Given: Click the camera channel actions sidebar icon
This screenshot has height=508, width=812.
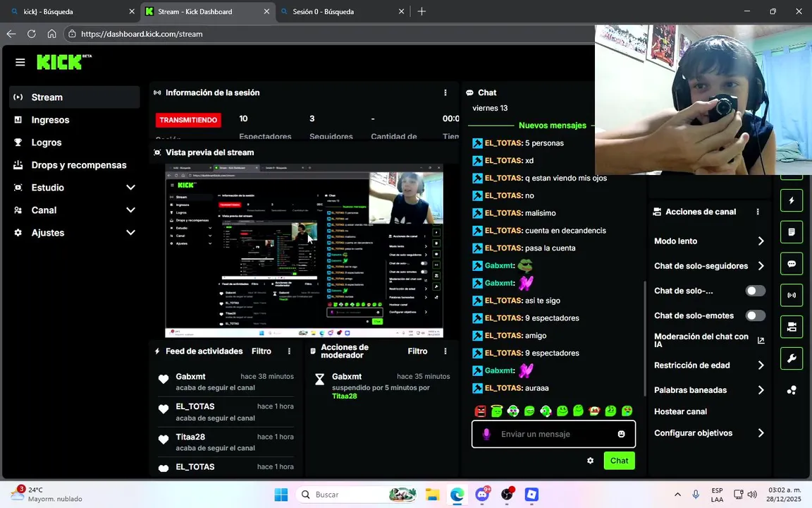Looking at the screenshot, I should click(792, 327).
